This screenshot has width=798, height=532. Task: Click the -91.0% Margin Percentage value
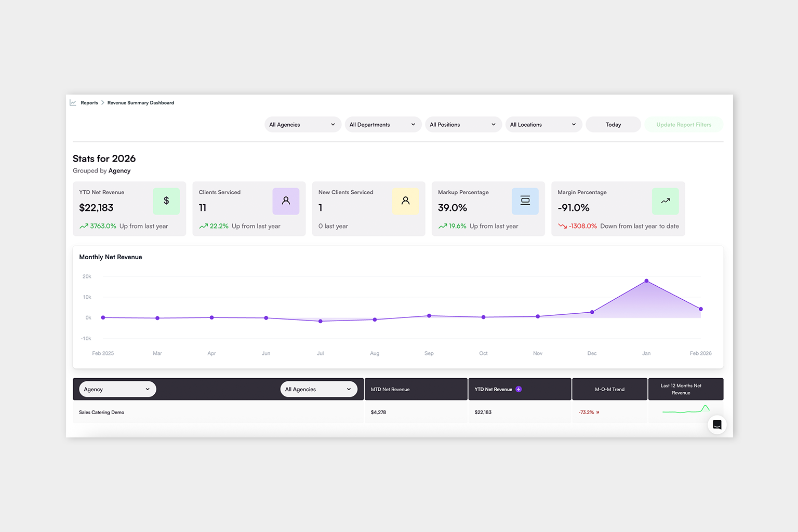click(x=574, y=208)
